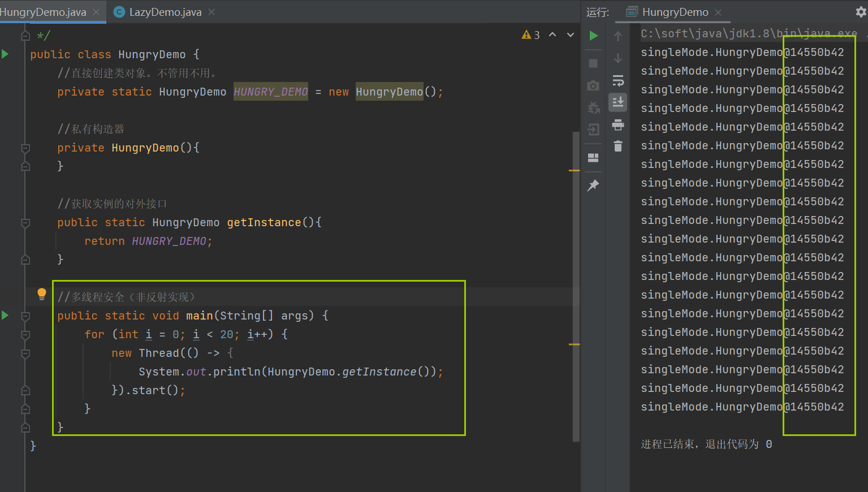Click the System.out.println line

pyautogui.click(x=291, y=372)
